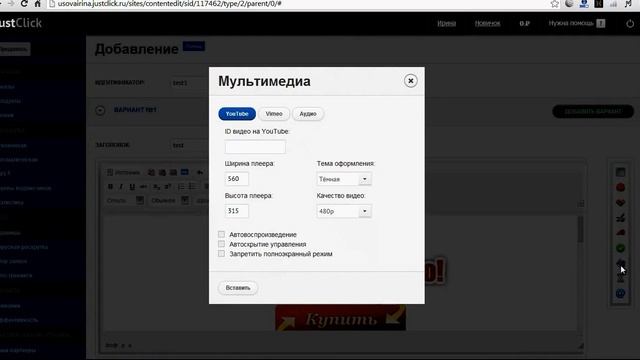Open the Стиль dropdown in the editor
This screenshot has height=360, width=640.
click(125, 200)
